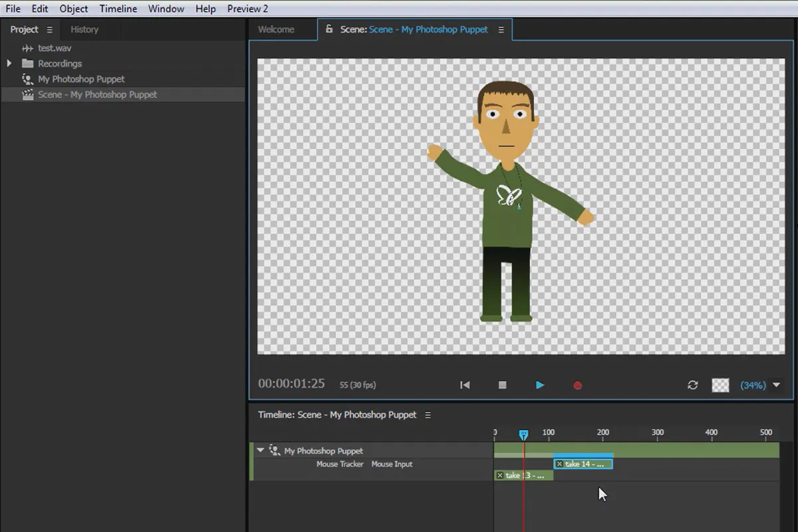Toggle the transparency checkerboard background
This screenshot has height=532, width=798.
720,385
